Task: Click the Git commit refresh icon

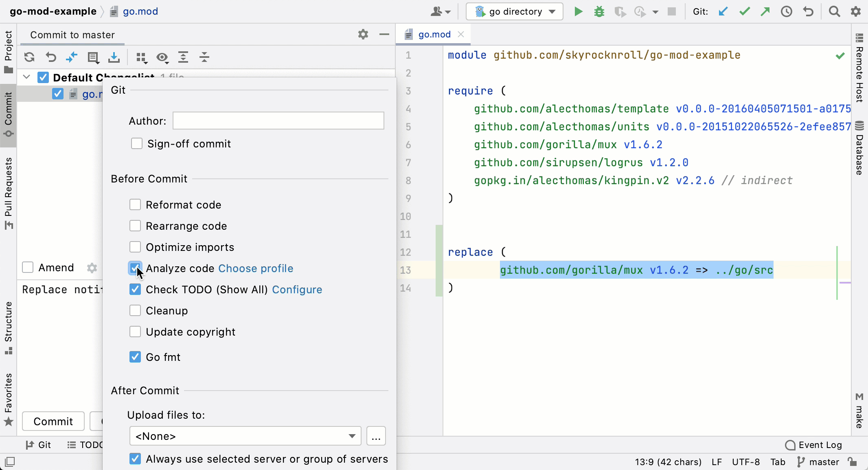Action: click(29, 57)
